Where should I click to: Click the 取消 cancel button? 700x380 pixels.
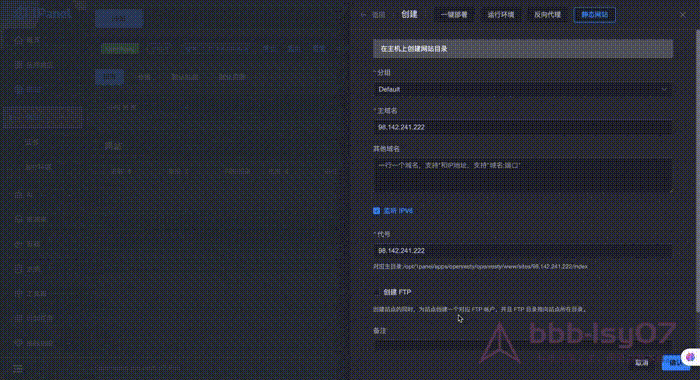click(x=642, y=363)
